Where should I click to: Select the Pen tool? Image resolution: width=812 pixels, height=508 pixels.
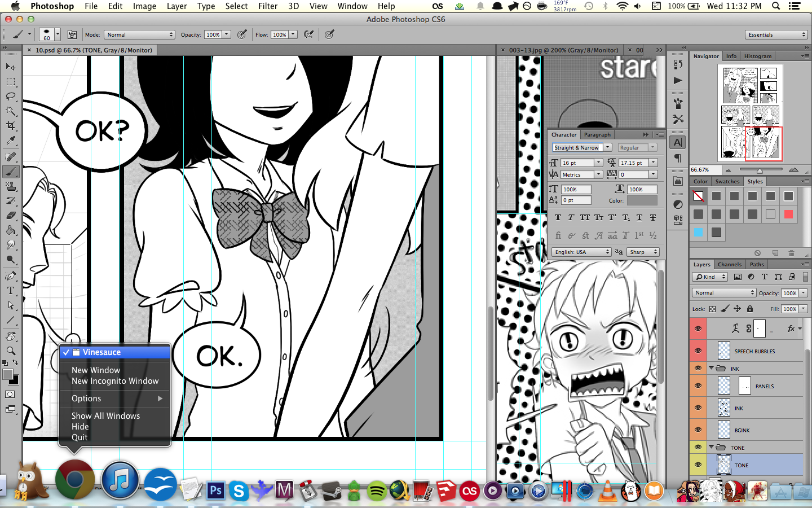pyautogui.click(x=11, y=276)
